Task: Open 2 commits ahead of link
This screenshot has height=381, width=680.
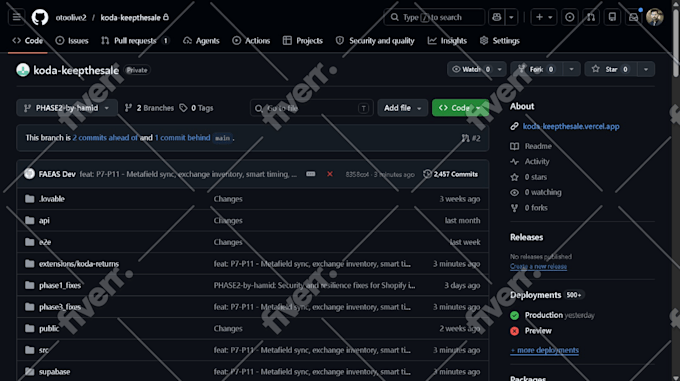Action: coord(105,138)
